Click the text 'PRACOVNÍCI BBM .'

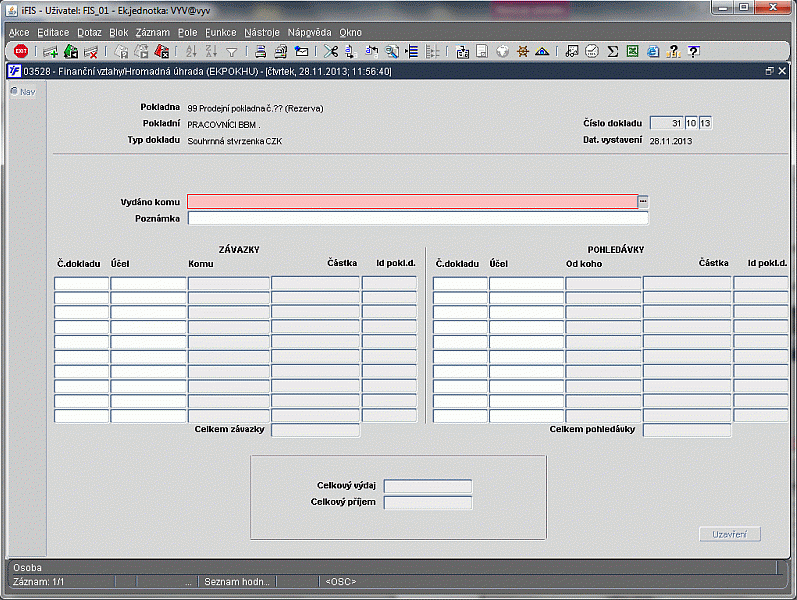pyautogui.click(x=224, y=125)
